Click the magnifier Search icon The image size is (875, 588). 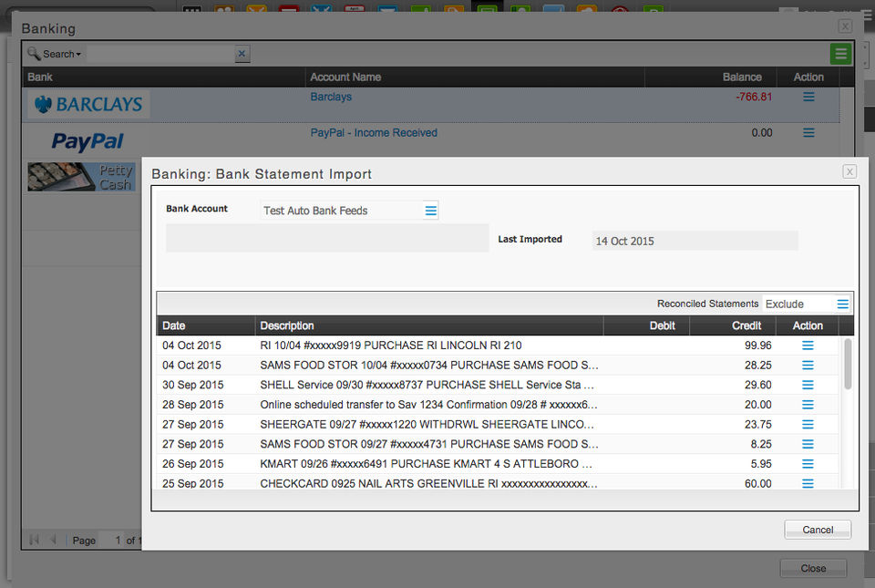[34, 54]
